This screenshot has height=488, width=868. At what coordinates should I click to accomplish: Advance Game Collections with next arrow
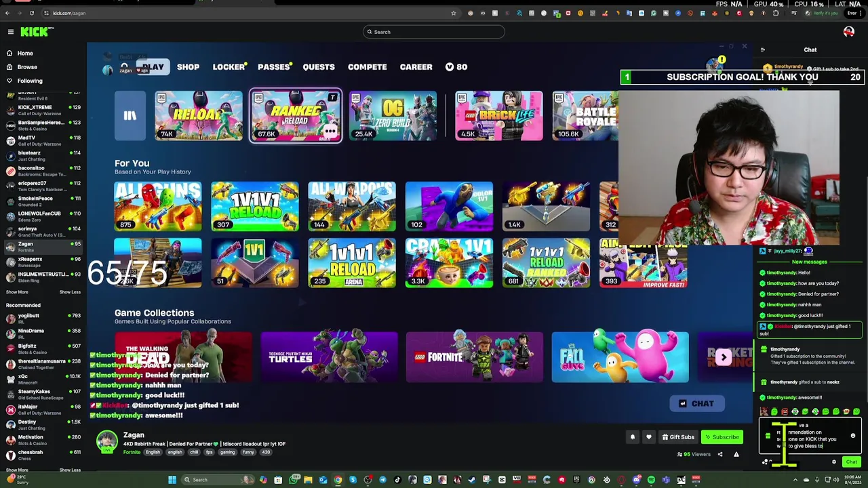[723, 357]
